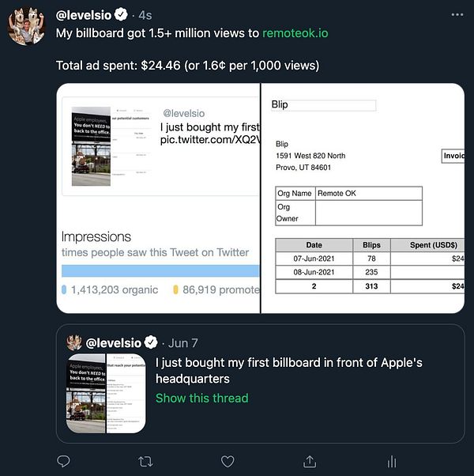Open the three-dot more options menu
The image size is (474, 476).
pos(457,14)
